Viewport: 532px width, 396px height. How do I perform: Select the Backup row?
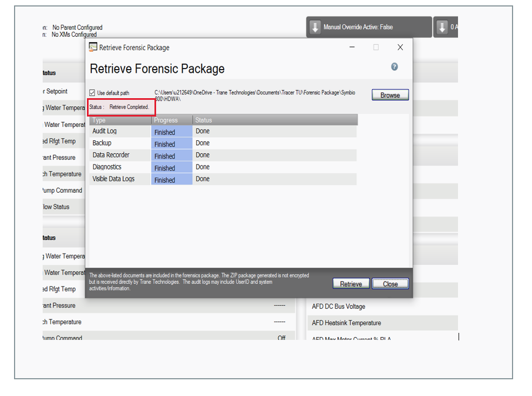(223, 143)
